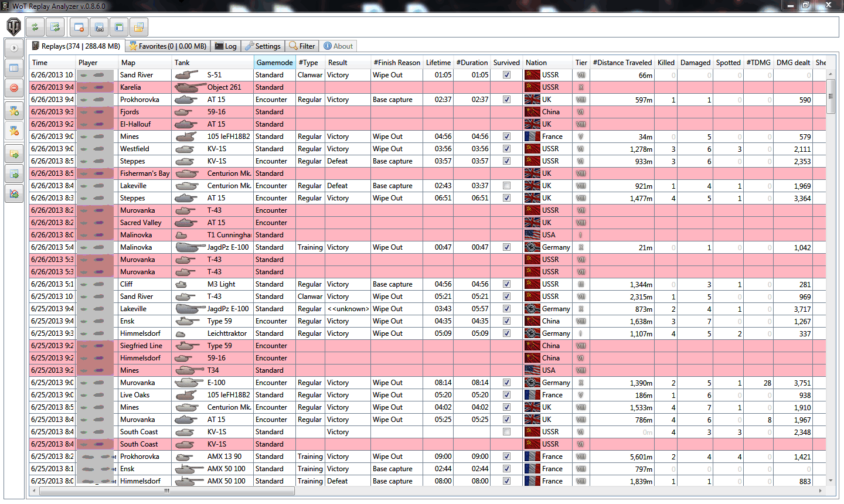844x504 pixels.
Task: Sort by the Time column header
Action: (53, 63)
